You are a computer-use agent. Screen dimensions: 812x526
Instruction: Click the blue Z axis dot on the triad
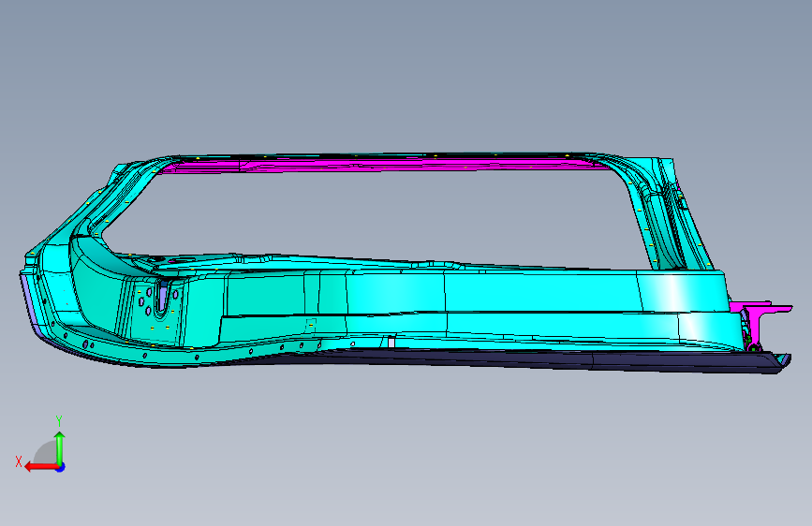tap(61, 467)
